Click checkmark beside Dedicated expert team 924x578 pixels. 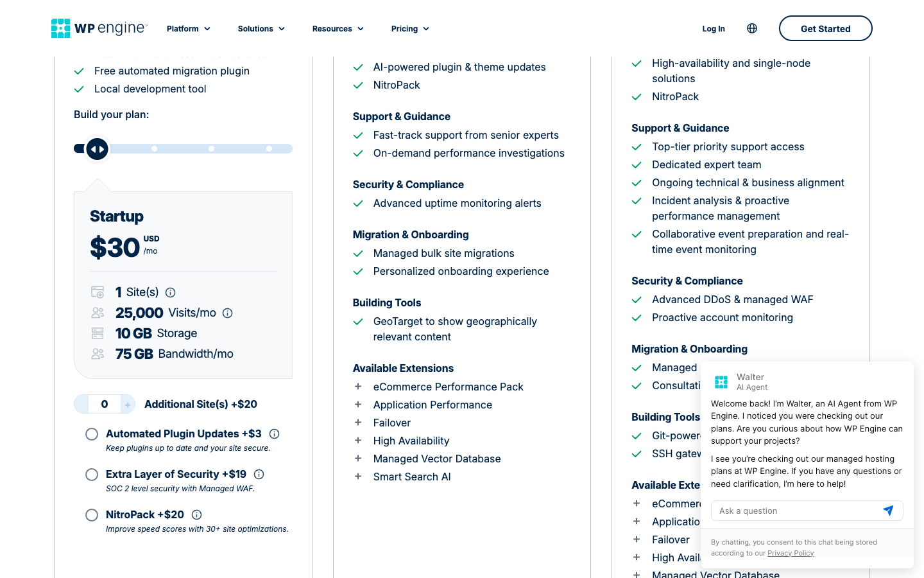pyautogui.click(x=637, y=165)
